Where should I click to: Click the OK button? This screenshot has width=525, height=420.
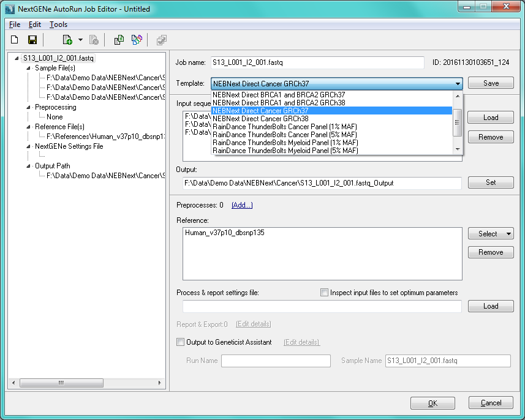point(432,403)
